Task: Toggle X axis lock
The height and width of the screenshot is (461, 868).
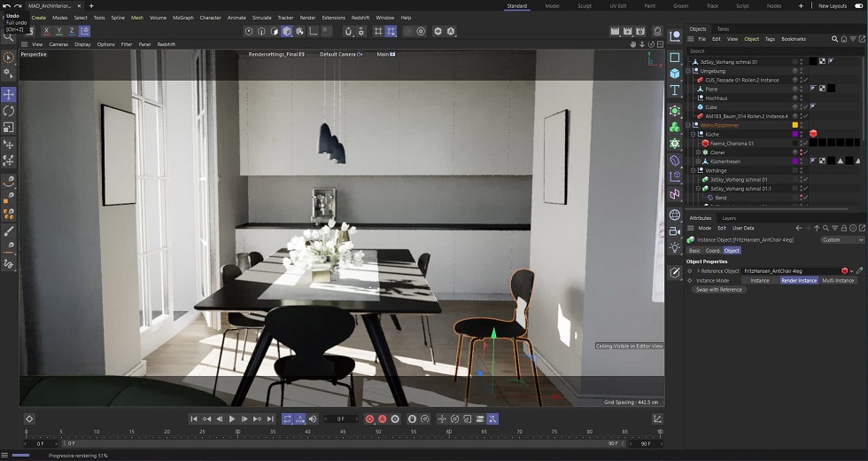Action: pyautogui.click(x=46, y=31)
